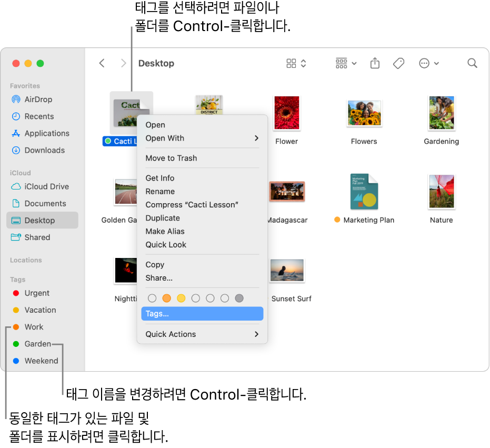Choose Rename in the context menu
This screenshot has width=490, height=448.
tap(202, 191)
